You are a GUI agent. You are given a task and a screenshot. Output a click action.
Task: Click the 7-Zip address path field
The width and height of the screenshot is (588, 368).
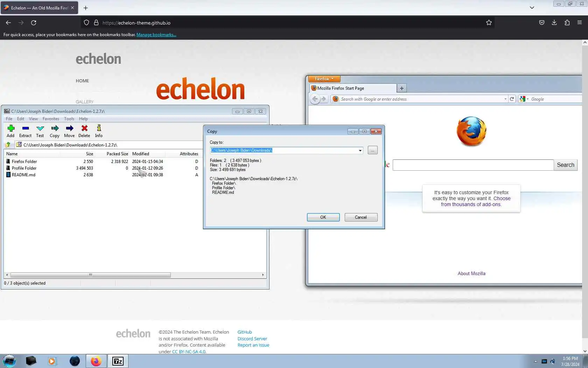coord(108,145)
